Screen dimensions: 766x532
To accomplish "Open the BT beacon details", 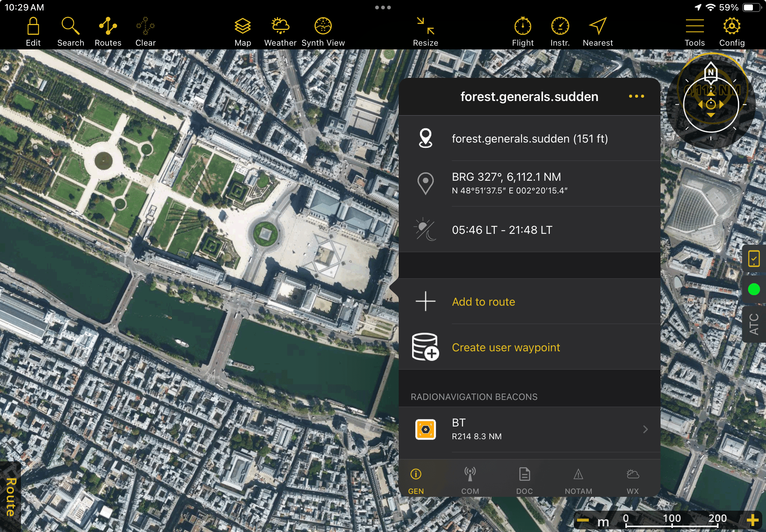I will tap(530, 429).
